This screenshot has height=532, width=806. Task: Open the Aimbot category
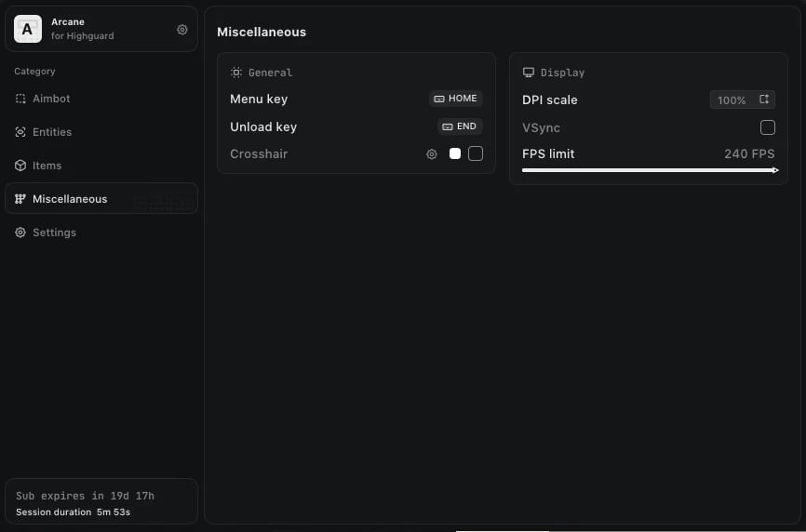coord(101,99)
